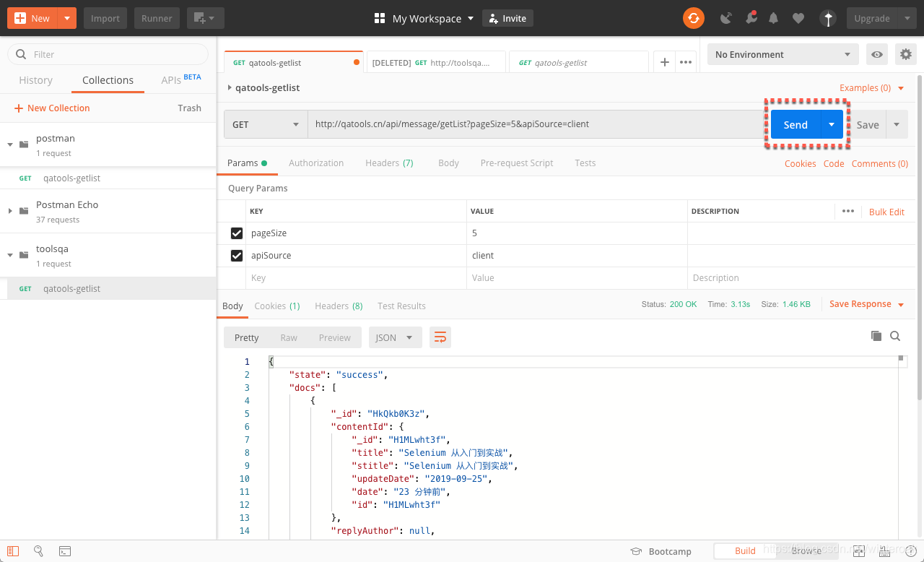This screenshot has height=562, width=924.
Task: Click the Import button
Action: tap(105, 18)
